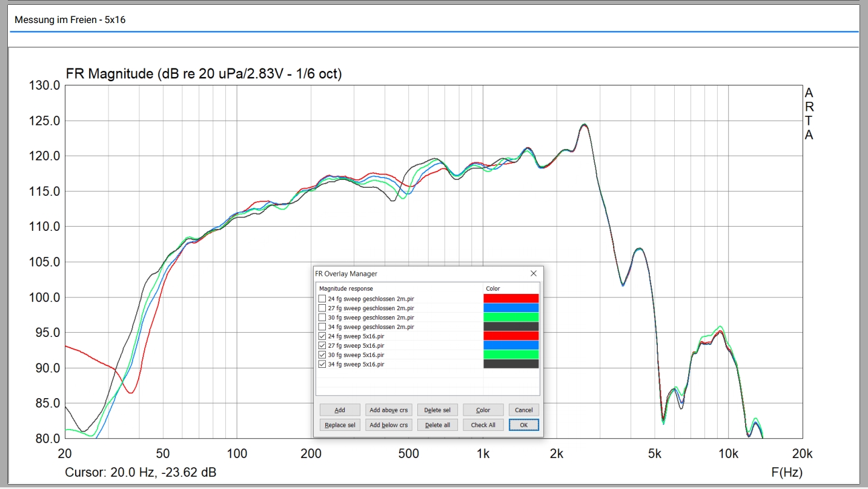Screen dimensions: 868x489
Task: Enable the 34 fg sweep geschlossen 2m.pir overlay
Action: 322,327
